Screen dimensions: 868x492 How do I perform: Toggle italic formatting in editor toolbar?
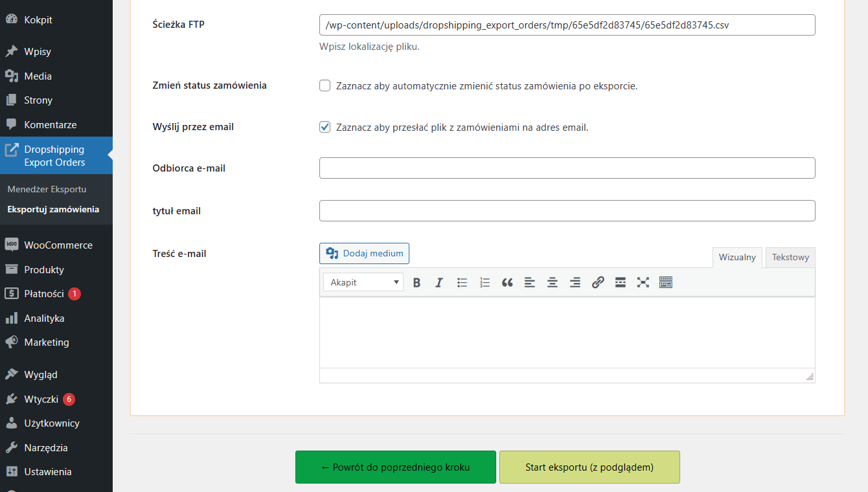click(x=439, y=282)
